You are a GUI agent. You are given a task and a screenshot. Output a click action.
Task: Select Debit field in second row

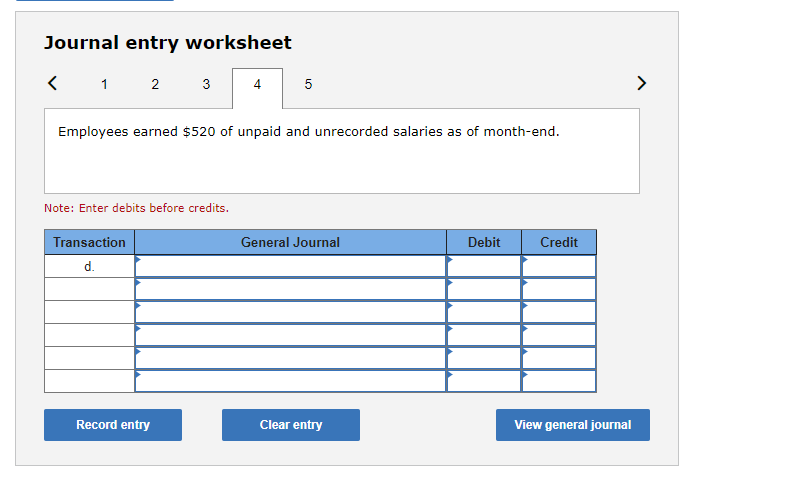484,289
